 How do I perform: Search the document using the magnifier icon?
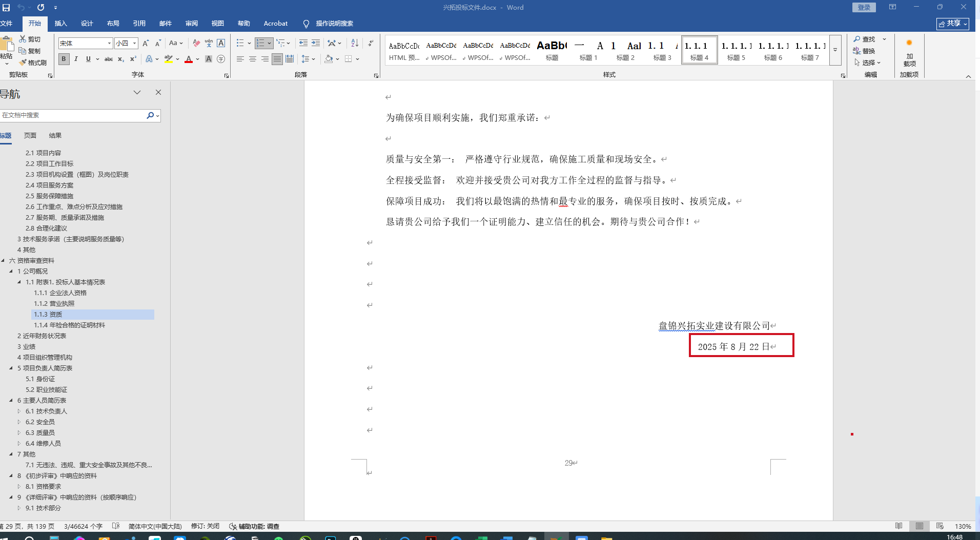pyautogui.click(x=150, y=115)
